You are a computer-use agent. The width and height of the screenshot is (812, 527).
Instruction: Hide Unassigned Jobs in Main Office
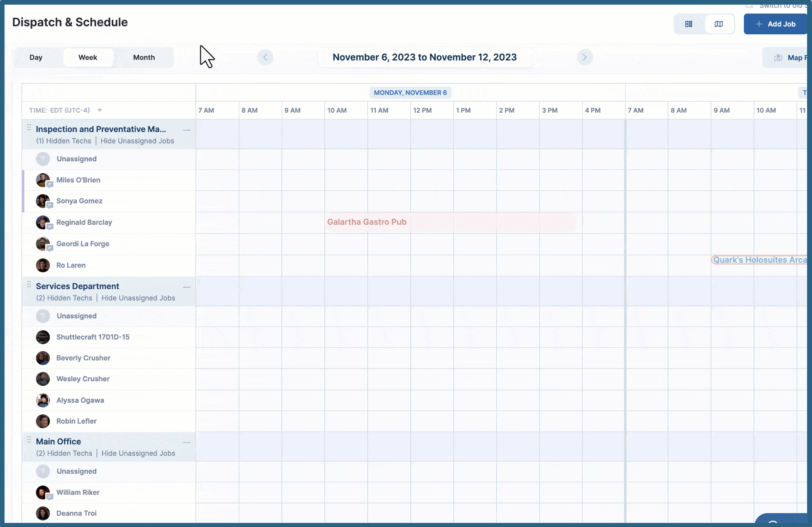138,453
